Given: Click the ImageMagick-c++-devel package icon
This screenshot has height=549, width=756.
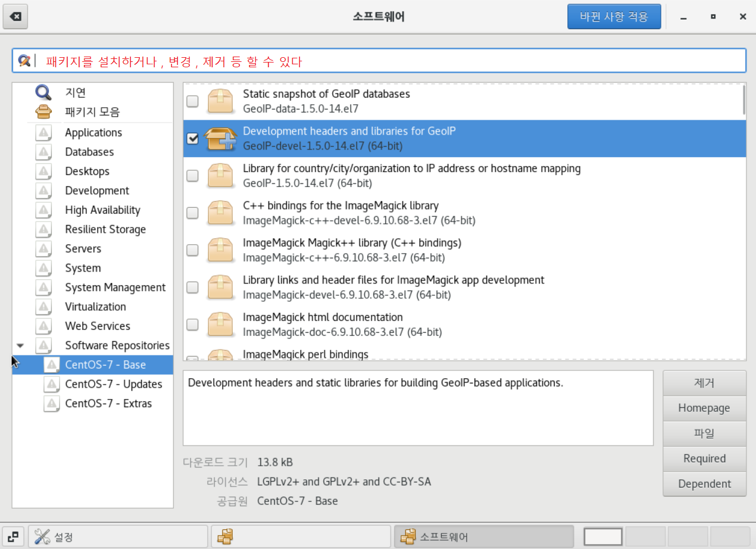Looking at the screenshot, I should click(x=220, y=213).
